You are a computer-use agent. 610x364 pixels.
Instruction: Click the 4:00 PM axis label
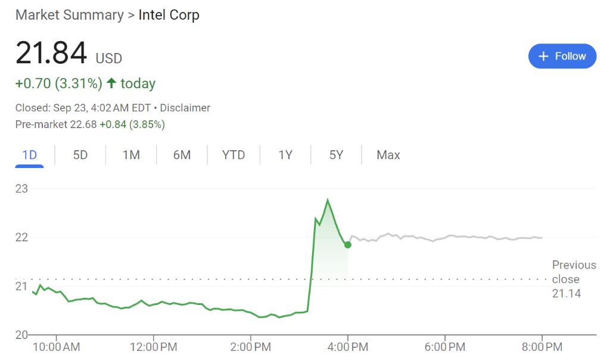click(x=348, y=346)
